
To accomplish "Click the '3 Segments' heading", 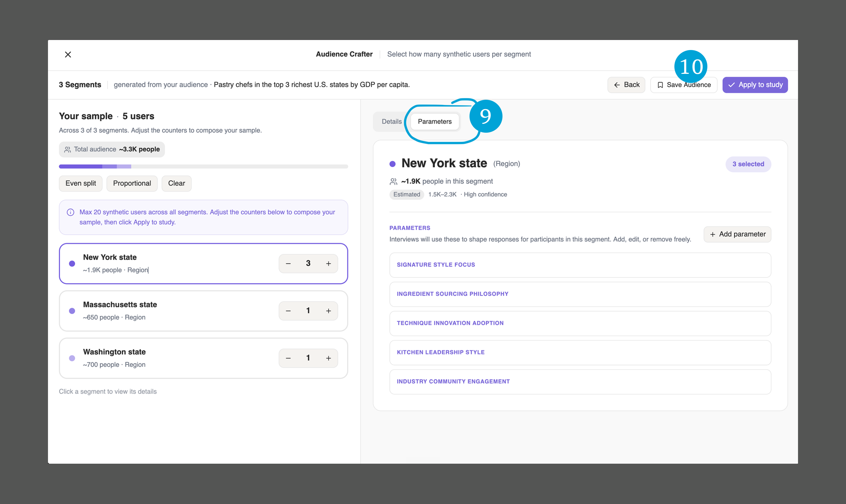I will click(80, 84).
